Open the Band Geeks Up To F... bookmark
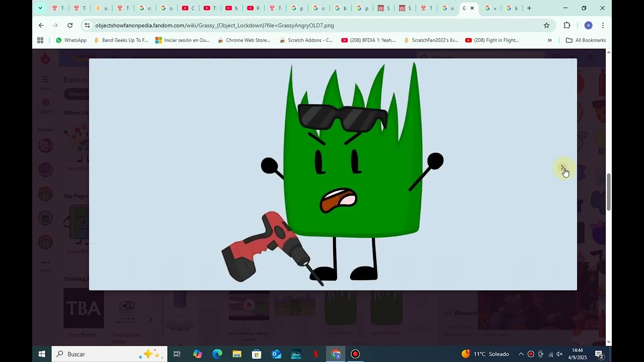 (x=121, y=40)
